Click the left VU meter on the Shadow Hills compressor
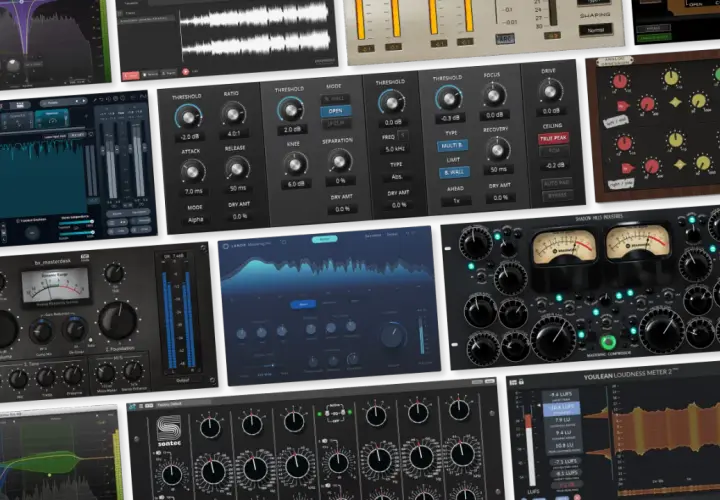This screenshot has height=500, width=720. tap(564, 247)
